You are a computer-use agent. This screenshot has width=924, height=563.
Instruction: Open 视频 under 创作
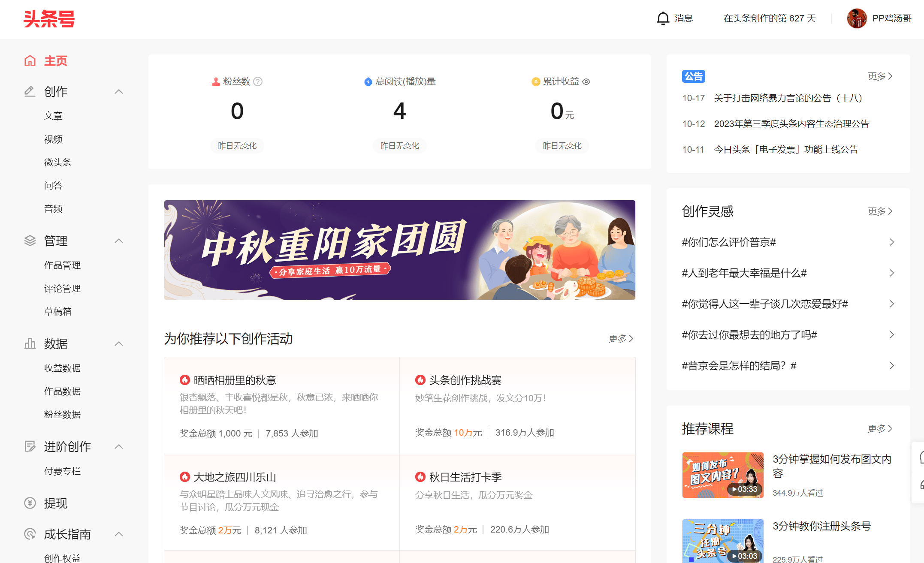[53, 139]
